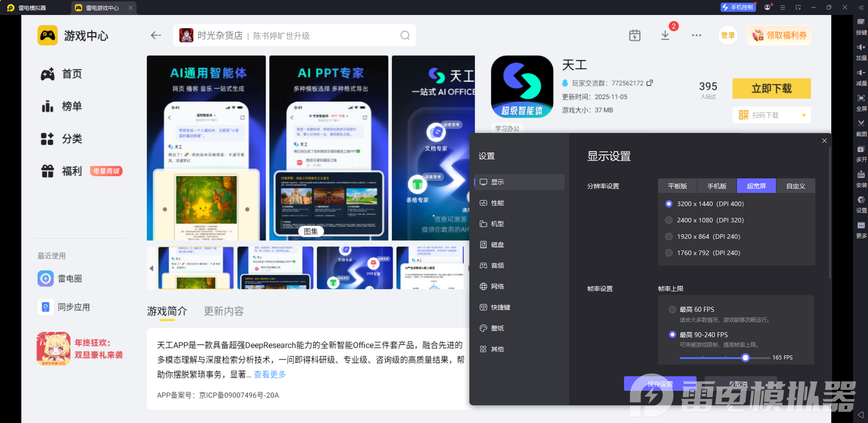The height and width of the screenshot is (423, 868).
Task: Select 1920 x 864 resolution option
Action: click(x=669, y=236)
